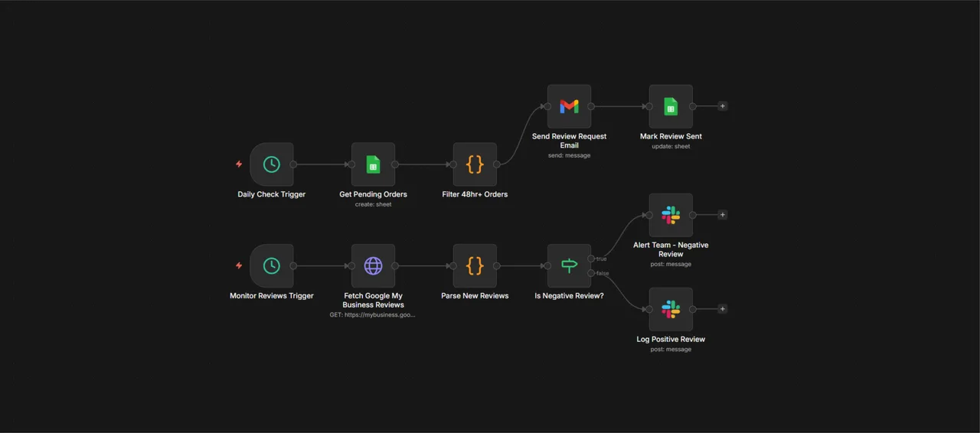
Task: Click the Fetch Google My Business globe node
Action: click(x=373, y=265)
